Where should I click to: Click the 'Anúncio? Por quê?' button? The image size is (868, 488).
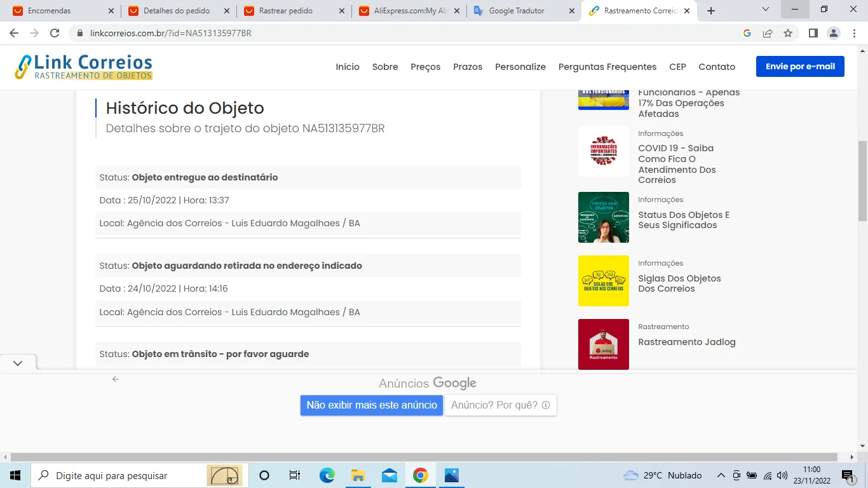tap(501, 405)
